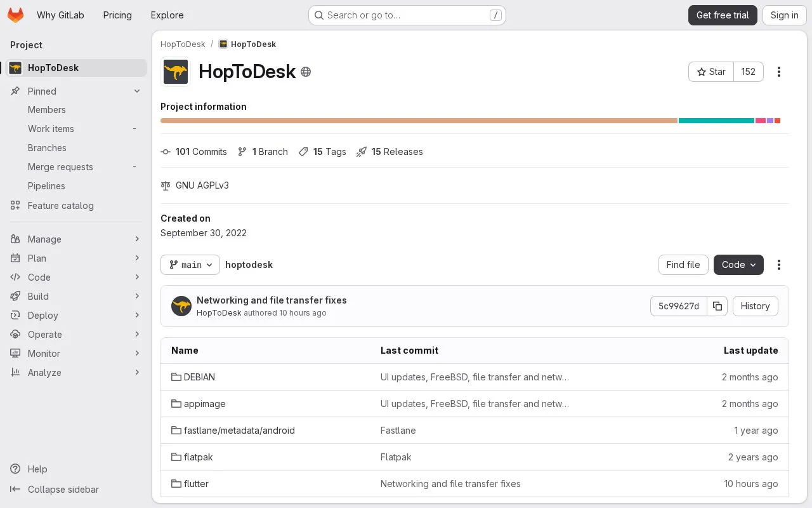
Task: Click the flutter folder icon
Action: [176, 484]
